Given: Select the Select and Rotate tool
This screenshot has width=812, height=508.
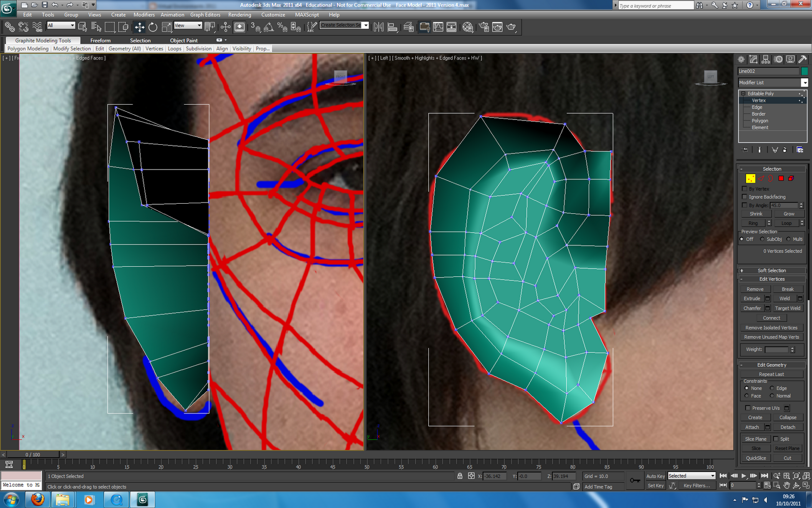Looking at the screenshot, I should pyautogui.click(x=152, y=26).
